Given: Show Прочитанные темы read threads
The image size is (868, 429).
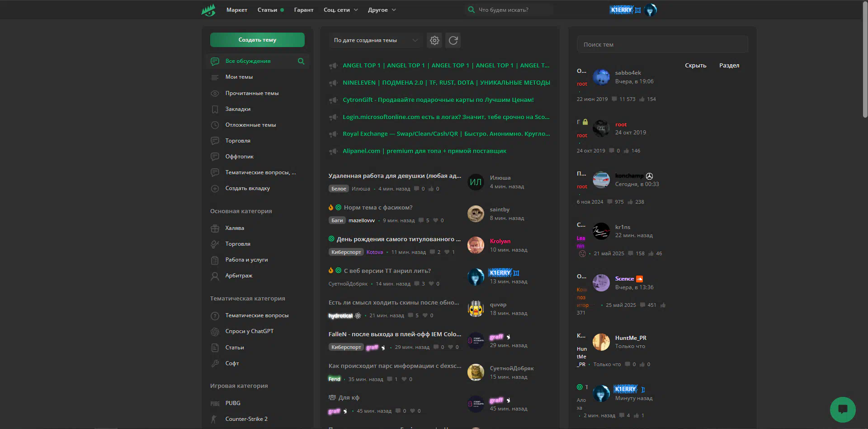Looking at the screenshot, I should [x=252, y=93].
